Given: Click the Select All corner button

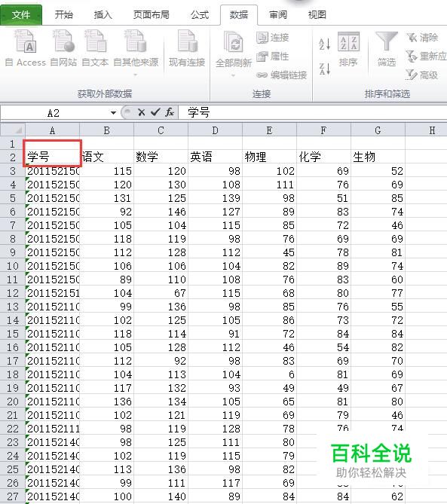Looking at the screenshot, I should [x=13, y=130].
